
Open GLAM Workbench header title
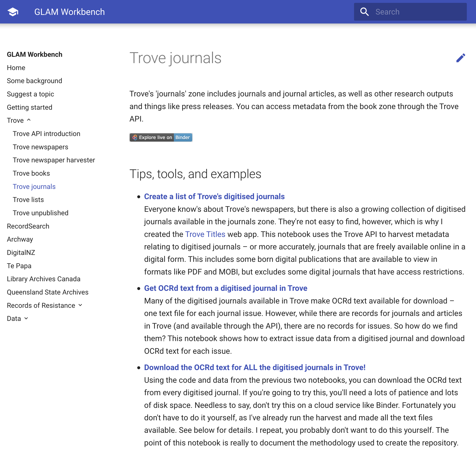point(69,12)
